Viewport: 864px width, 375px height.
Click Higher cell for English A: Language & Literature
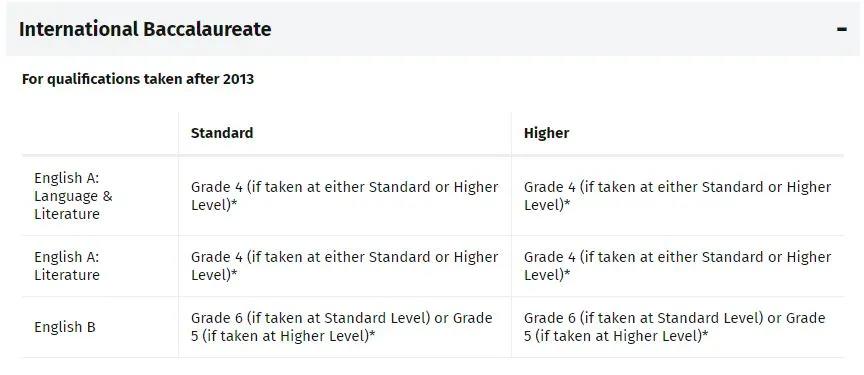(677, 195)
